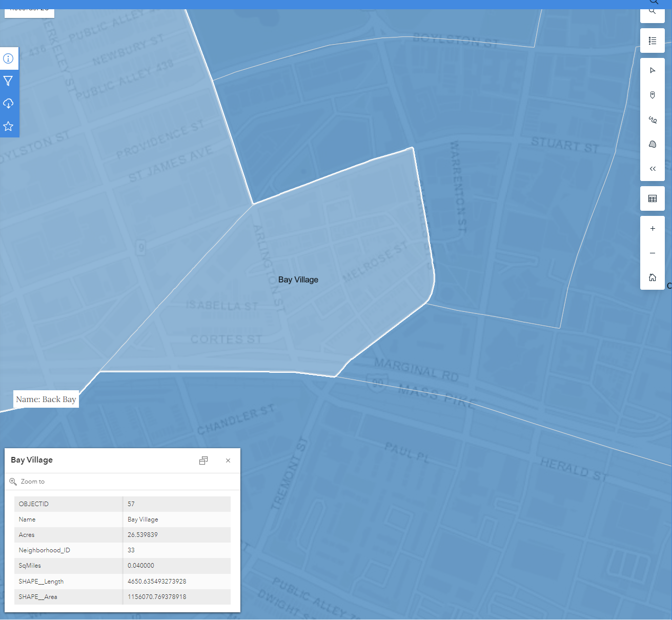Image resolution: width=672 pixels, height=620 pixels.
Task: Choose the pointer select tool
Action: tap(652, 70)
